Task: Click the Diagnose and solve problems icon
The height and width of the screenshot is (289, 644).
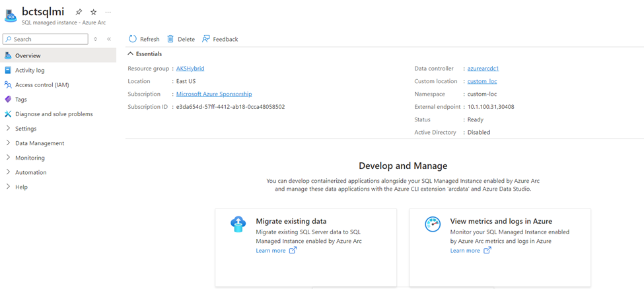Action: 8,113
